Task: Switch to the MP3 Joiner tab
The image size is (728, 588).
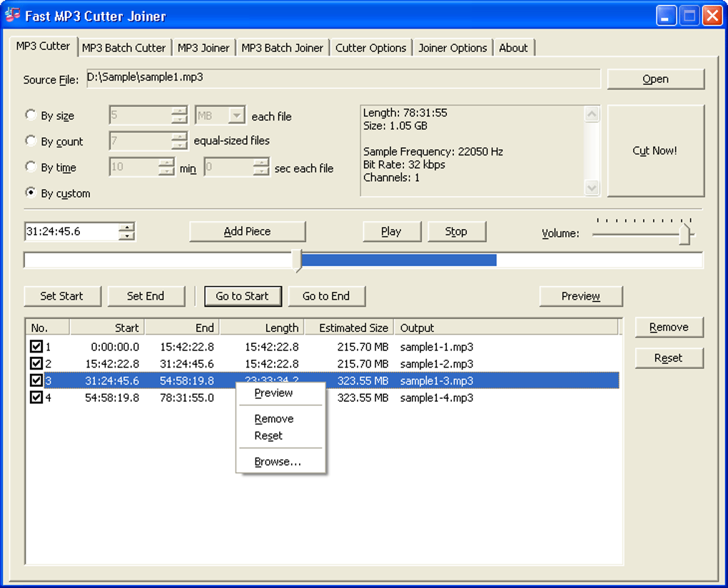Action: pos(203,48)
